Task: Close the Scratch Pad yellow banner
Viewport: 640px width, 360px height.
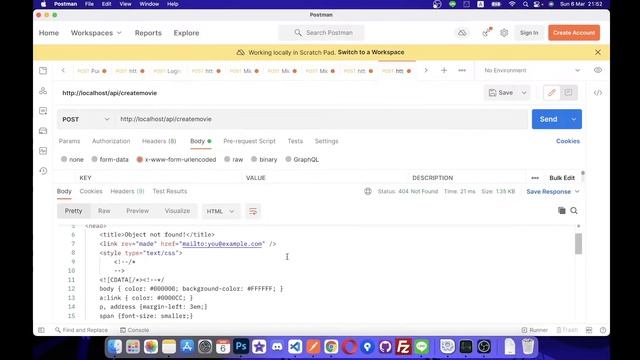Action: tap(598, 52)
